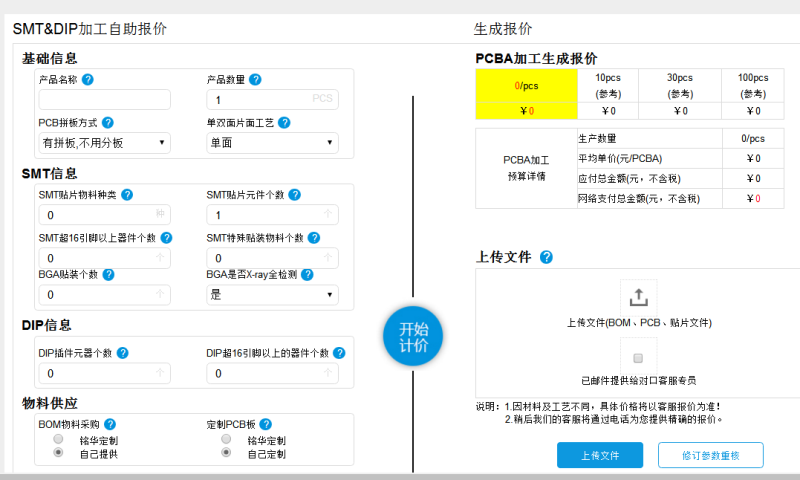Click the 修订参数重核 button
This screenshot has height=480, width=800.
click(x=711, y=455)
